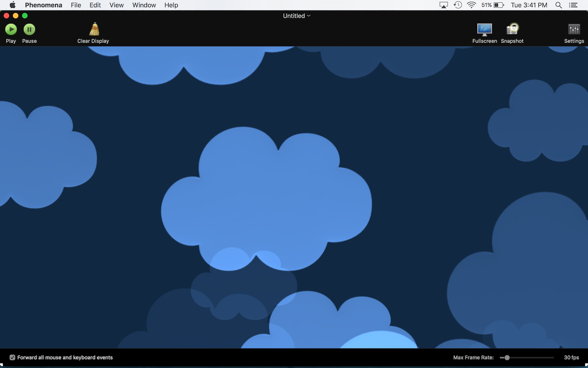This screenshot has width=588, height=368.
Task: Open the document title dropdown next to Untitled
Action: coord(309,16)
